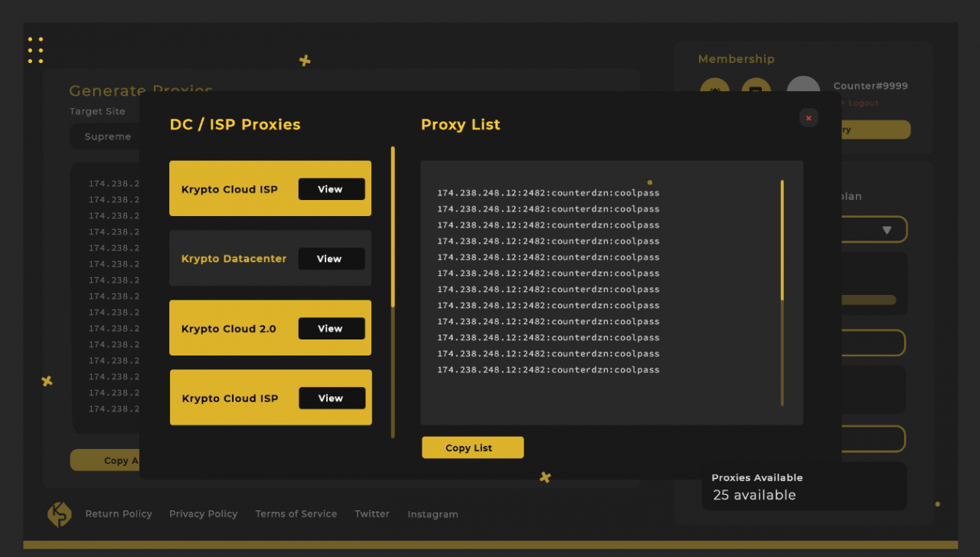This screenshot has height=557, width=980.
Task: Click the first proxy line in the Proxy List
Action: click(x=548, y=192)
